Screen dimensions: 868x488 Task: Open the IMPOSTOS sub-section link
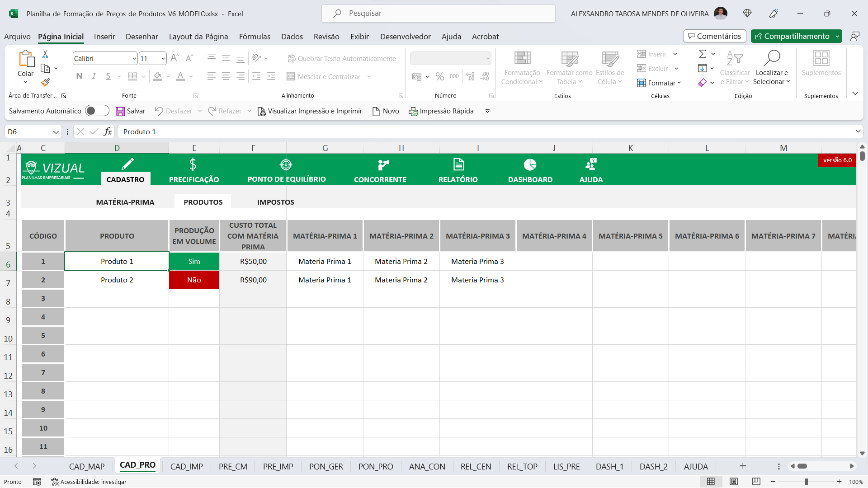click(275, 202)
